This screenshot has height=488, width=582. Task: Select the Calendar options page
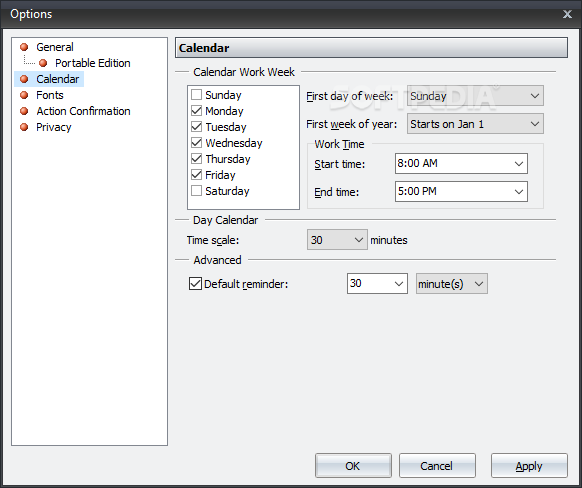pos(58,79)
